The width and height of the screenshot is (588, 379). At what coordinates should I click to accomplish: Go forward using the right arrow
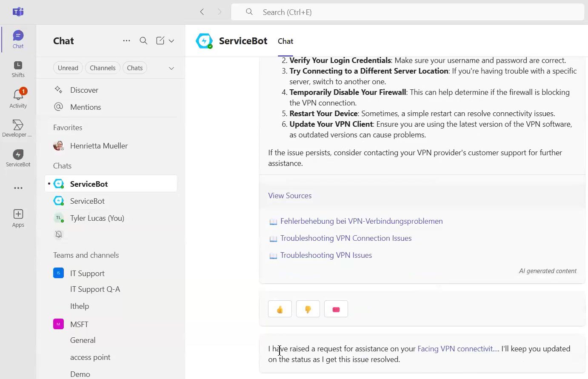point(220,12)
